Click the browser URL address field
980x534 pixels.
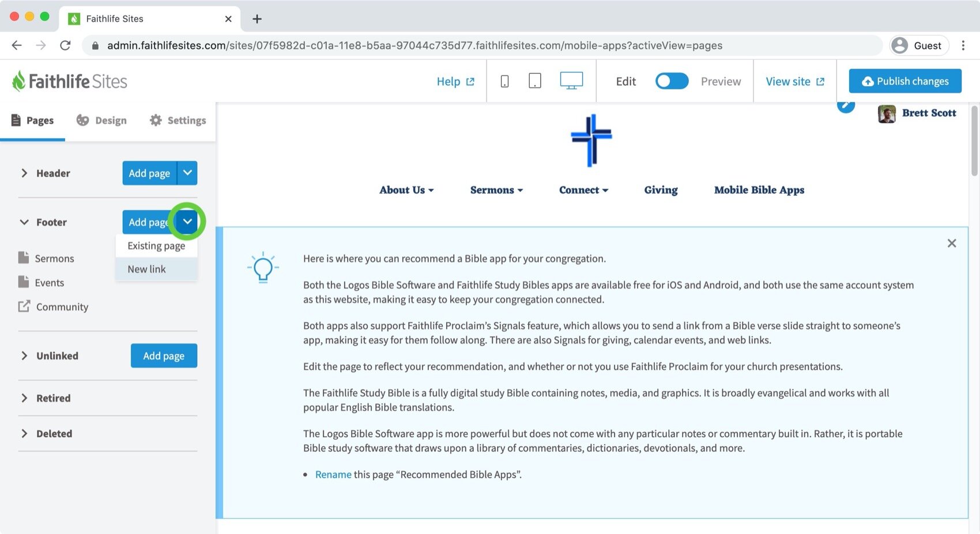point(483,46)
